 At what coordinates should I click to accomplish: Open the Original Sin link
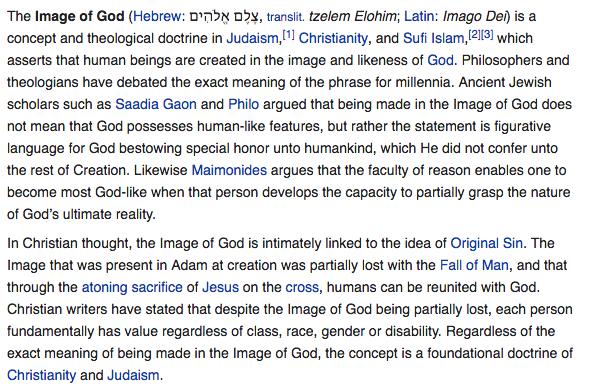[x=486, y=243]
